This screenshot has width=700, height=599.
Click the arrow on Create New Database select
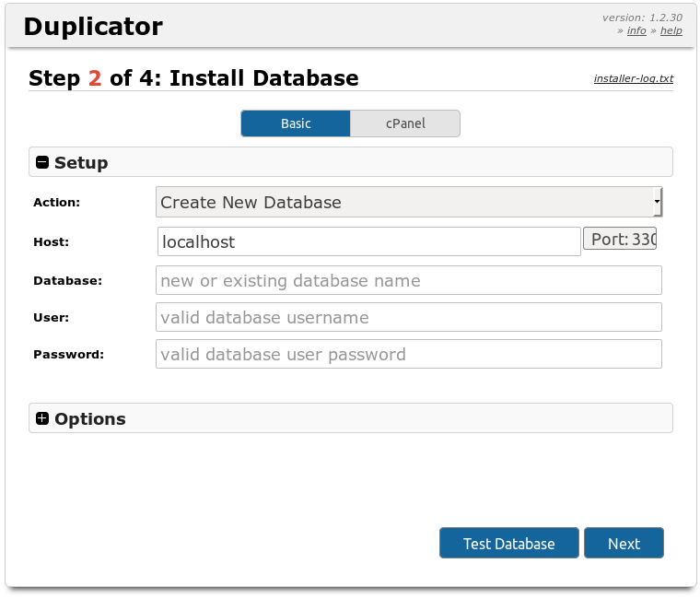pos(657,201)
